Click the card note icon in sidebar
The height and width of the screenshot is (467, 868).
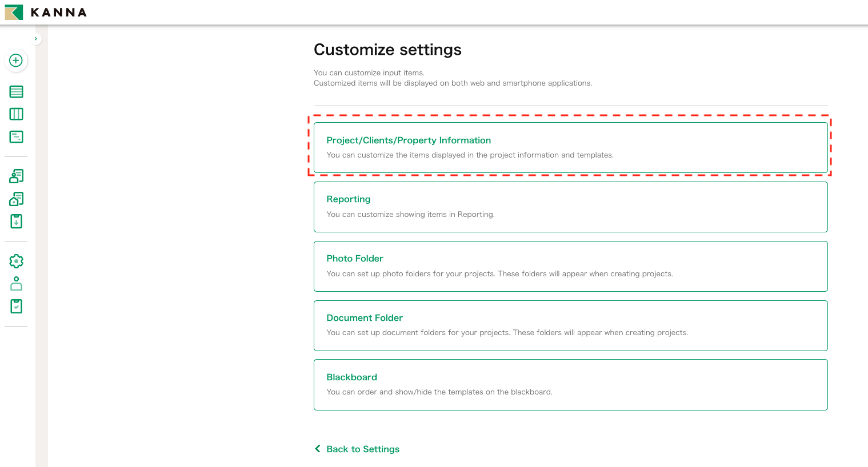point(17,137)
